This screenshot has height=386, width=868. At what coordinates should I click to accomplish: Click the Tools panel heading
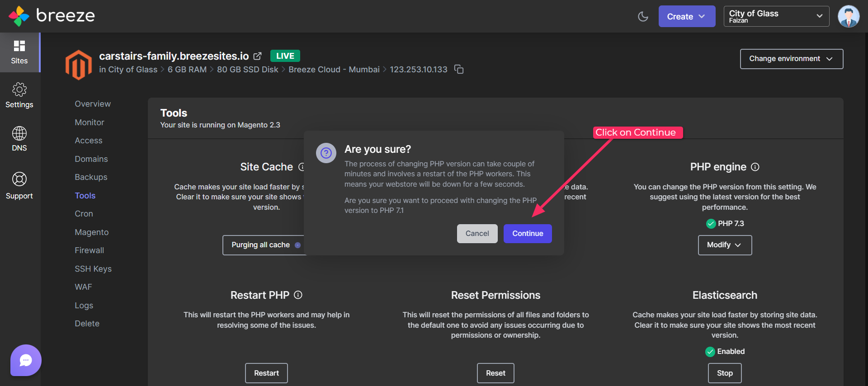[x=174, y=113]
